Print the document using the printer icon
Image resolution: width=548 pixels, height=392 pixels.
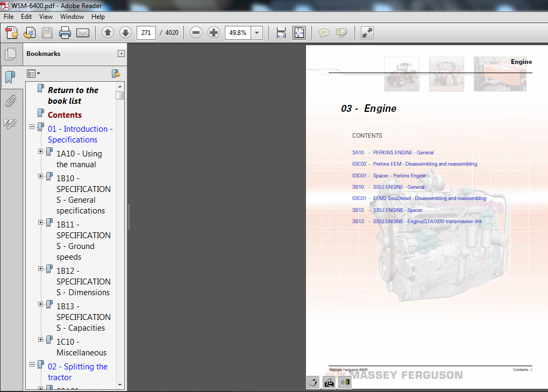65,33
